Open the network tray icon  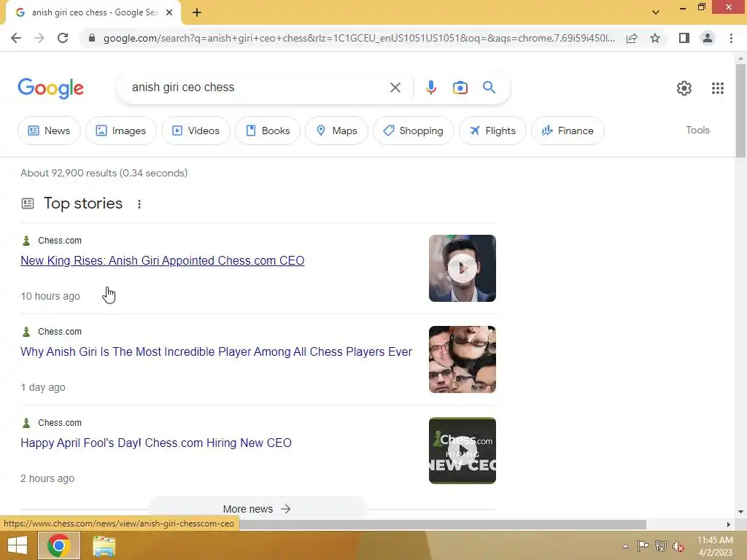[661, 545]
